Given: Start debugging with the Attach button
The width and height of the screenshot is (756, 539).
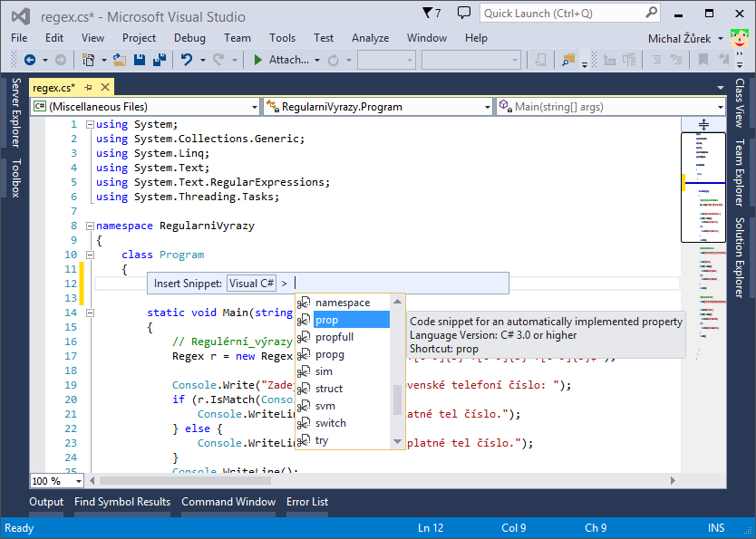Looking at the screenshot, I should [x=286, y=61].
